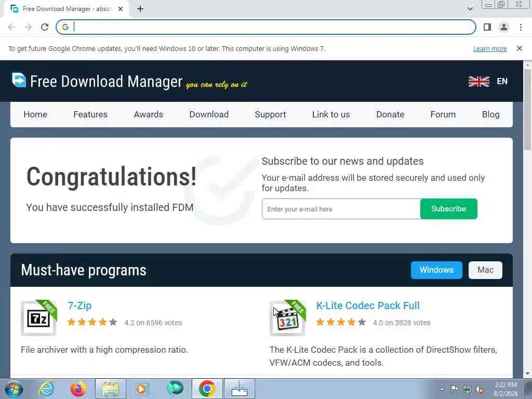Select the Mac programs tab
The width and height of the screenshot is (532, 399).
coord(485,270)
